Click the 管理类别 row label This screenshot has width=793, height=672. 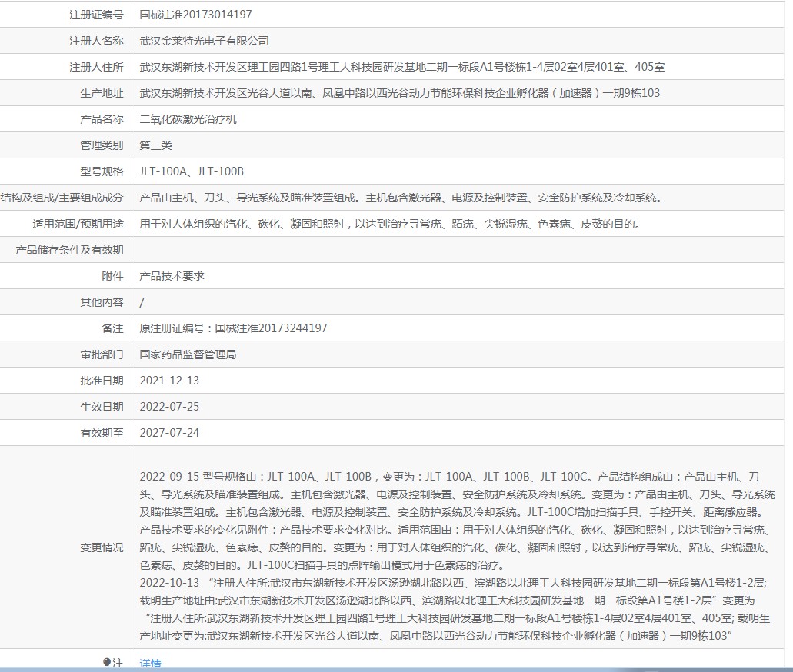[x=102, y=145]
